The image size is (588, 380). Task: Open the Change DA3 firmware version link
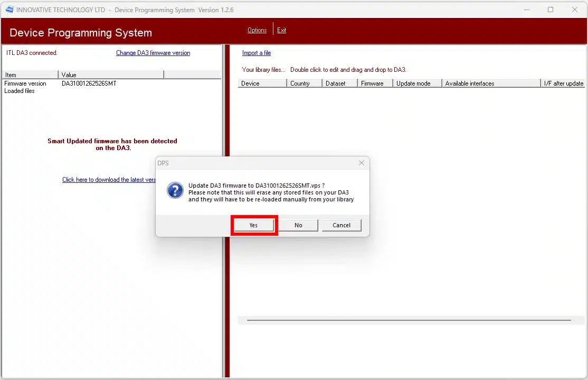[153, 53]
